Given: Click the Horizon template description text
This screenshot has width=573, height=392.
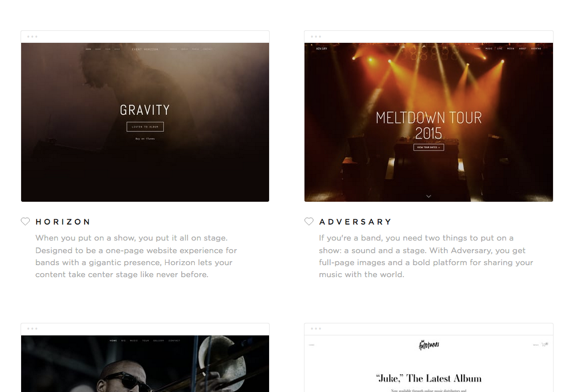Looking at the screenshot, I should point(136,256).
